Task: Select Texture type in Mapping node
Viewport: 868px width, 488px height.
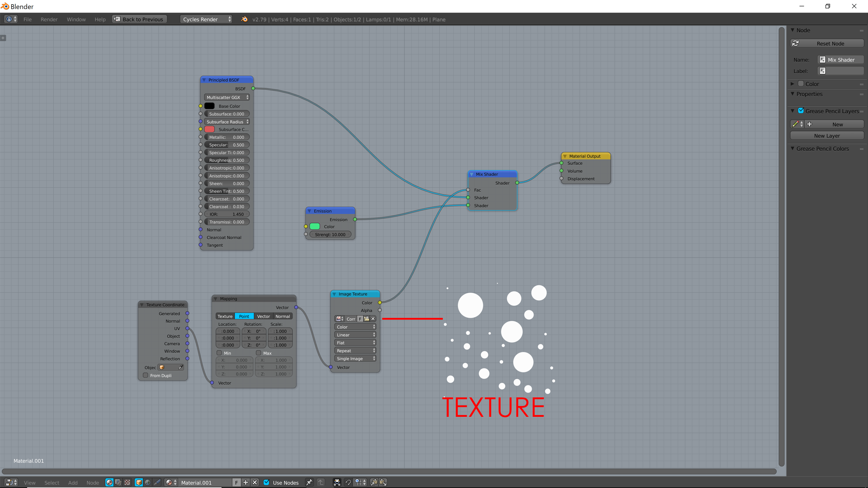Action: click(225, 316)
